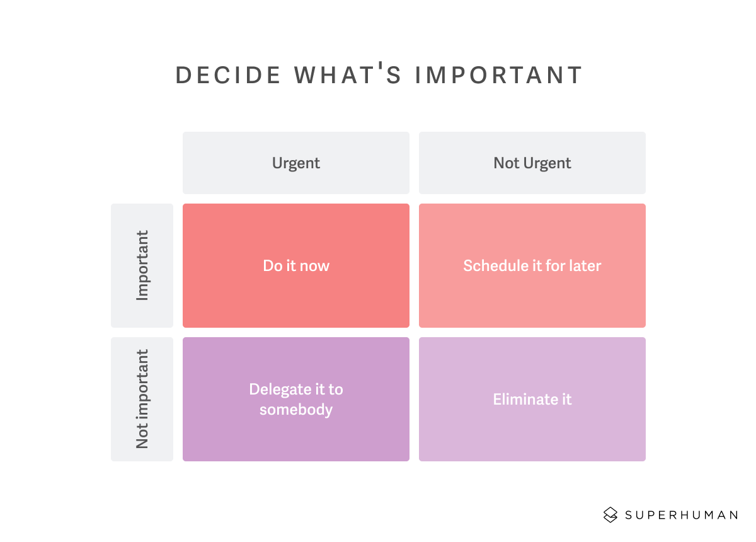Click the vertical Not important row label
756x542 pixels.
[x=142, y=399]
